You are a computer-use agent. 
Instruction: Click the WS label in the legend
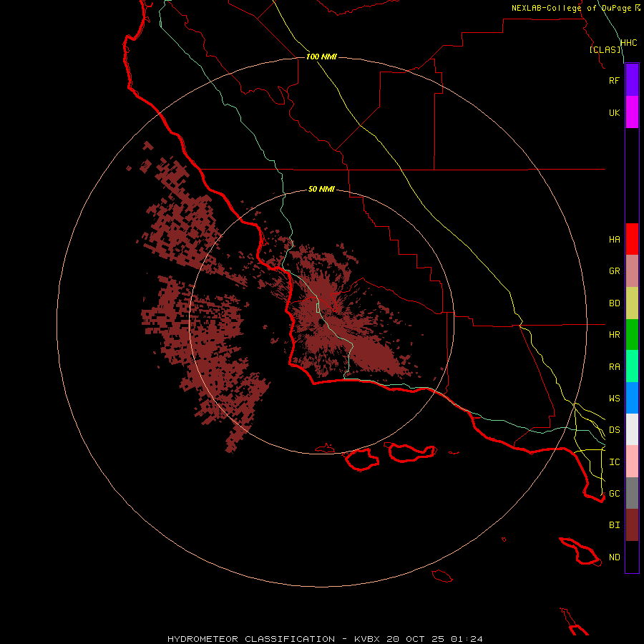pyautogui.click(x=614, y=399)
